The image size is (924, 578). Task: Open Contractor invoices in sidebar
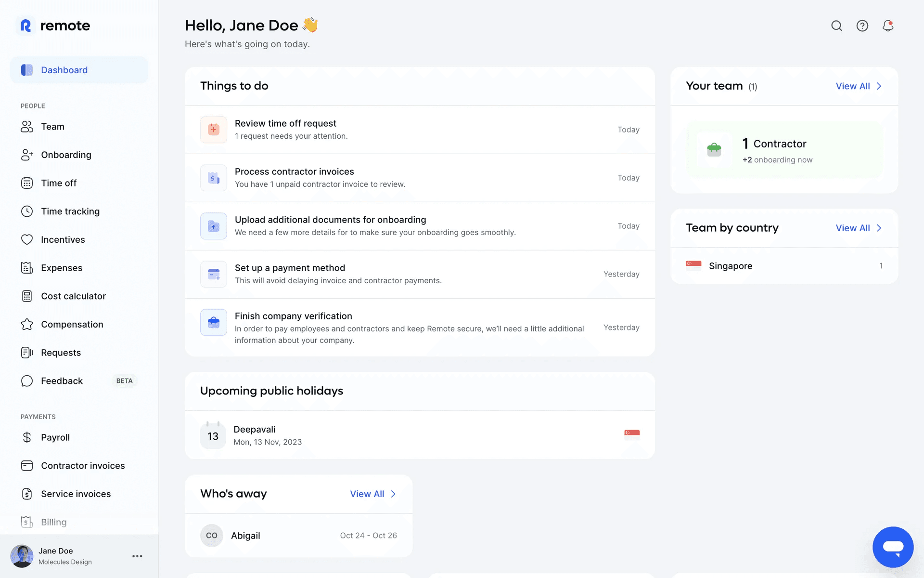click(x=83, y=466)
